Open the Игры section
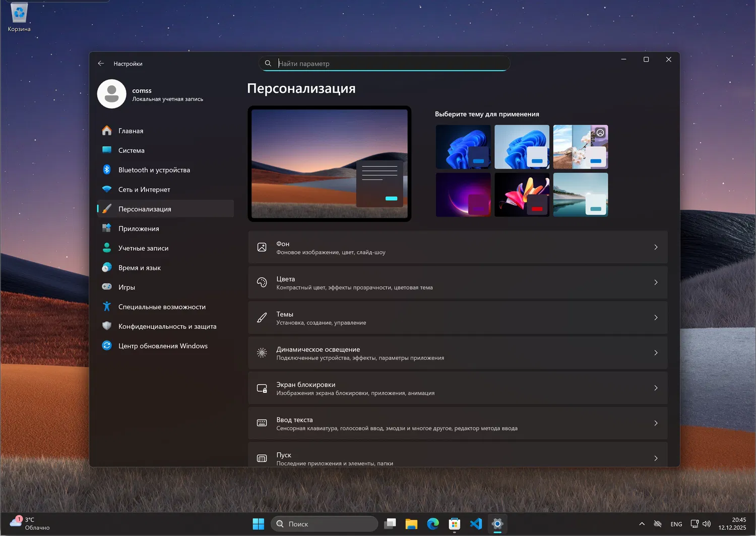Image resolution: width=756 pixels, height=536 pixels. [127, 287]
